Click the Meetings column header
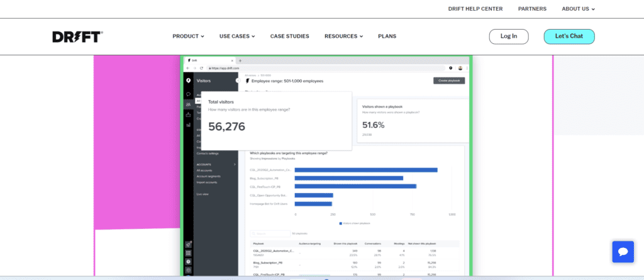This screenshot has width=644, height=280. pos(399,244)
